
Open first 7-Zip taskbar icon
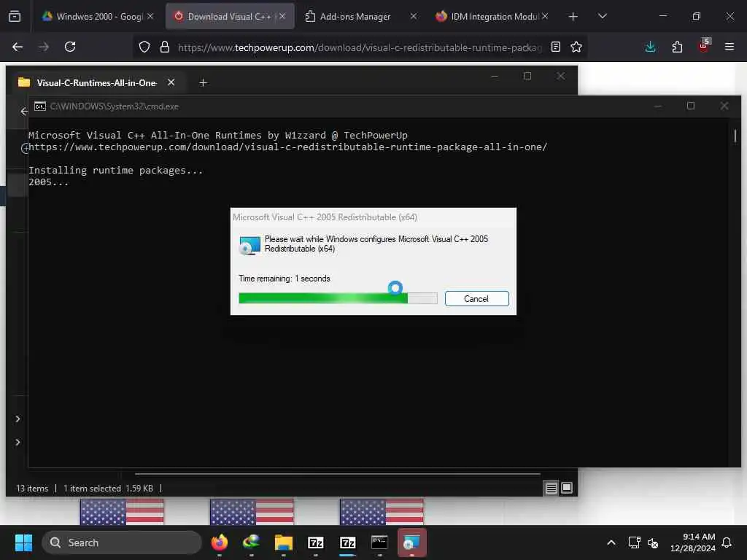point(315,542)
